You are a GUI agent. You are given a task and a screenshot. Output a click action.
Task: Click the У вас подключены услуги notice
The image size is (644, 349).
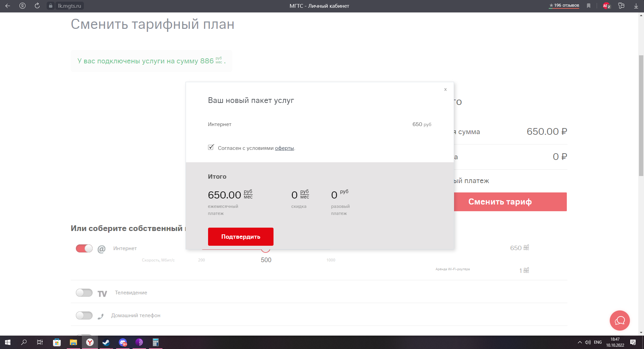click(x=151, y=61)
